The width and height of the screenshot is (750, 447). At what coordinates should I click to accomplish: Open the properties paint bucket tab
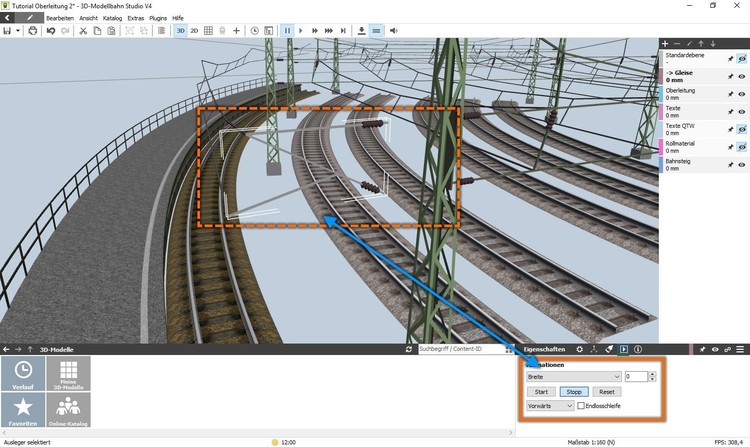(x=609, y=349)
